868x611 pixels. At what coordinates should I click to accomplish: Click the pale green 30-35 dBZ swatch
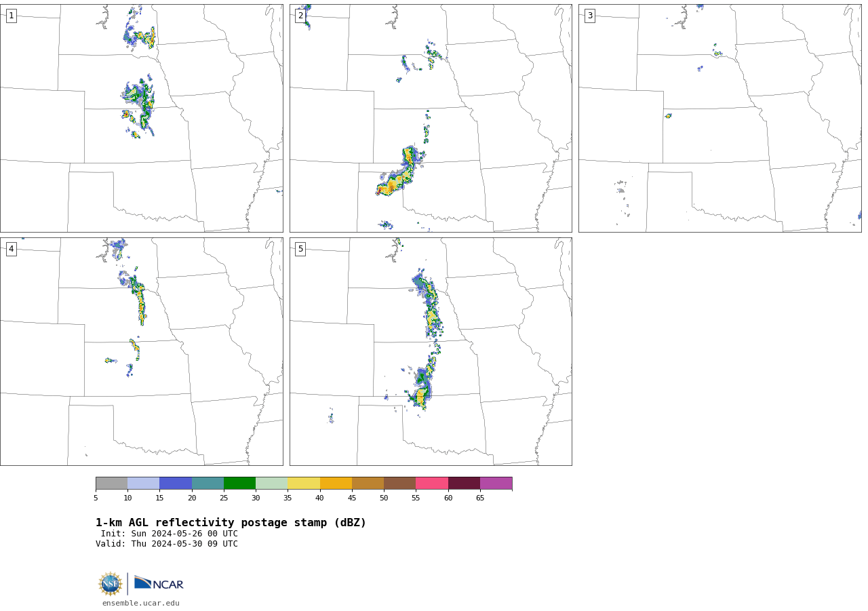pyautogui.click(x=271, y=483)
